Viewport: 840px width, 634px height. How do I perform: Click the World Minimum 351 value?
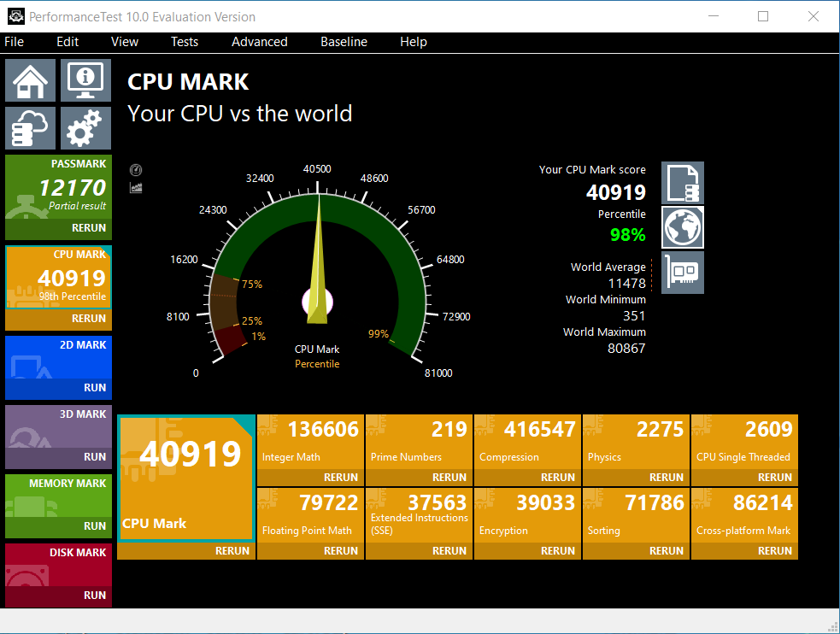click(634, 316)
